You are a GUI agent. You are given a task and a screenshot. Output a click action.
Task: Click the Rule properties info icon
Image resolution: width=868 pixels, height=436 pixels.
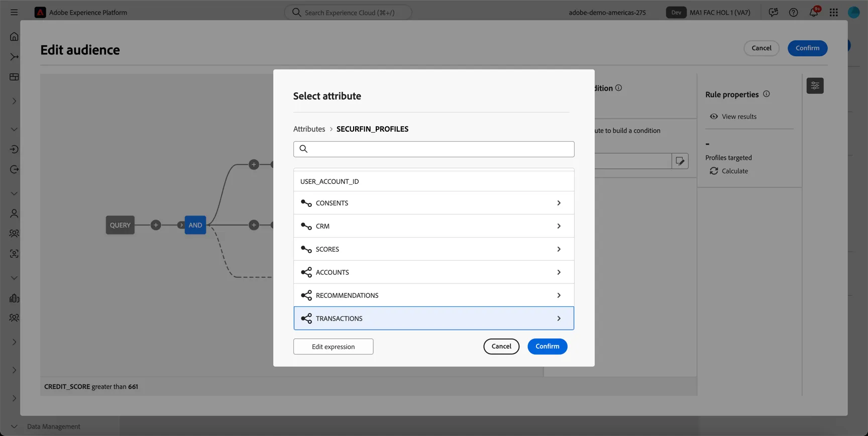point(766,94)
